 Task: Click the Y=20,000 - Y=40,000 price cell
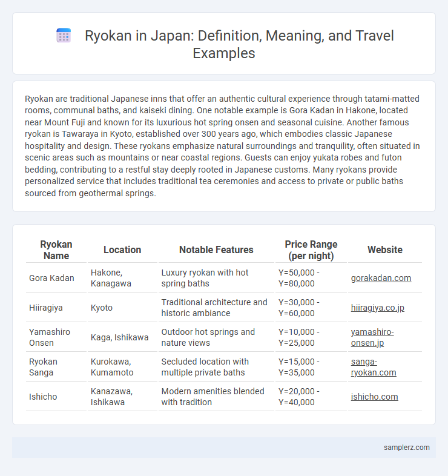pyautogui.click(x=311, y=397)
